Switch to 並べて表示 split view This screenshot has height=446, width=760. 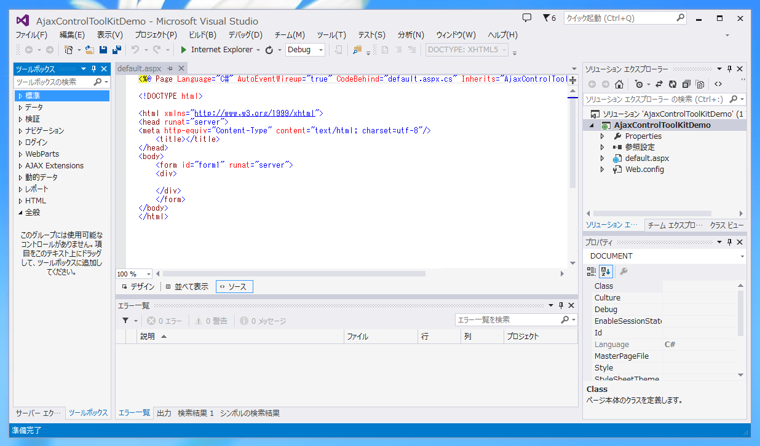pyautogui.click(x=187, y=287)
